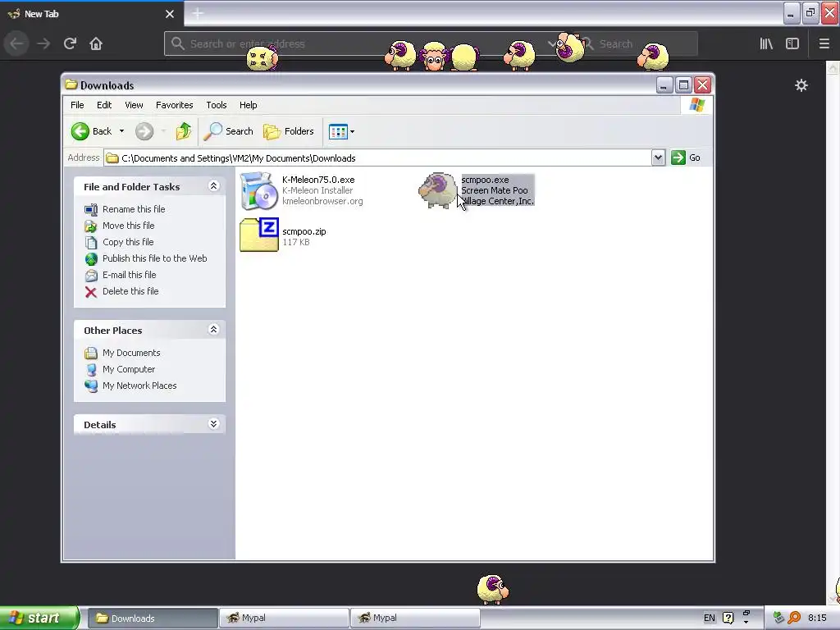The image size is (840, 630).
Task: Click the address path field
Action: pos(377,158)
